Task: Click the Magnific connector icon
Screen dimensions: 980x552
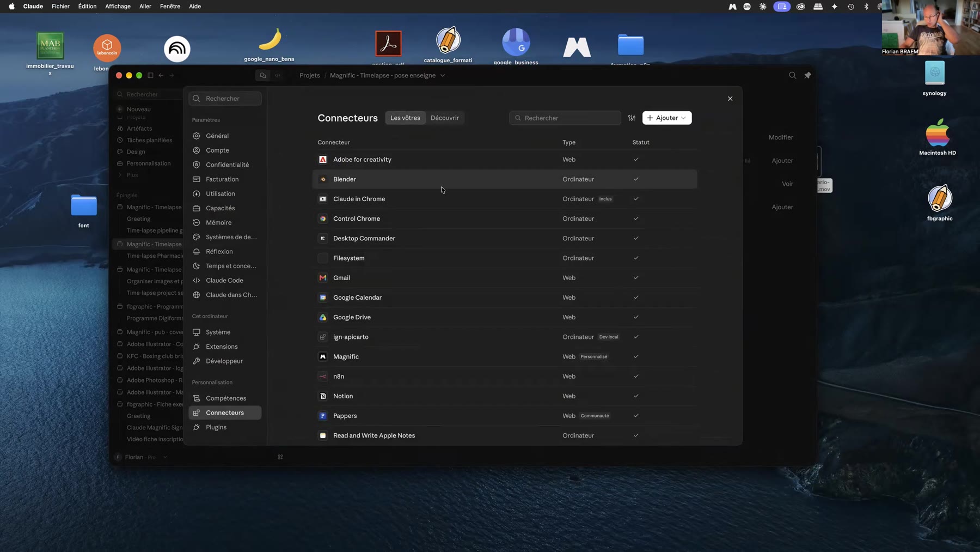Action: [323, 357]
